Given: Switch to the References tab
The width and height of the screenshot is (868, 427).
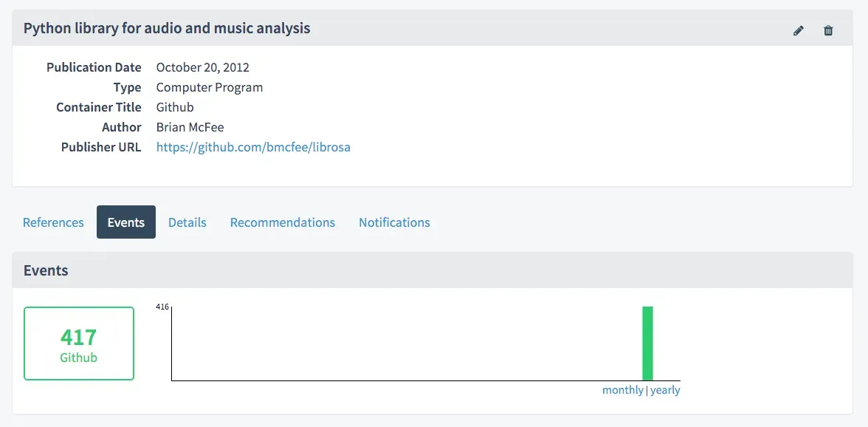Looking at the screenshot, I should click(53, 222).
